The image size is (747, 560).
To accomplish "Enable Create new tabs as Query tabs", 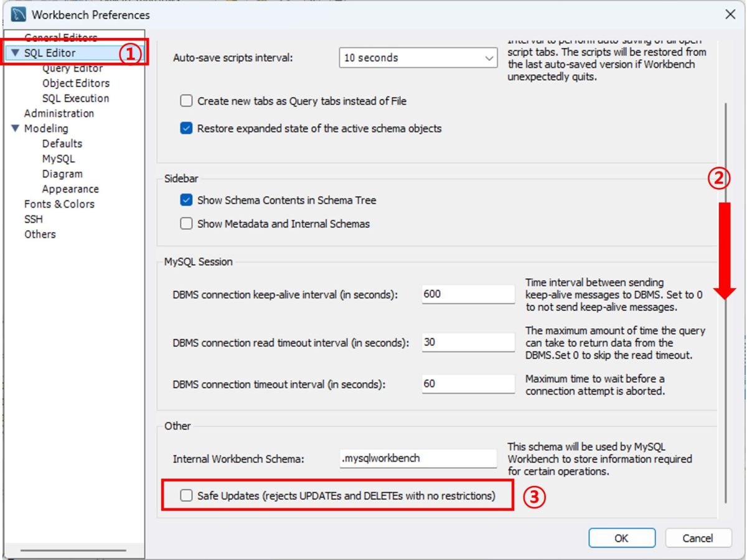I will 186,101.
